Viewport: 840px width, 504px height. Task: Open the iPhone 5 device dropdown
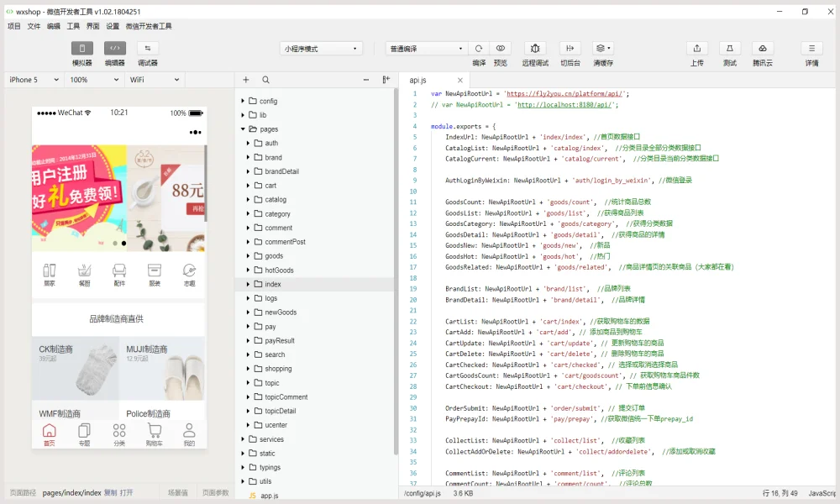pos(34,80)
